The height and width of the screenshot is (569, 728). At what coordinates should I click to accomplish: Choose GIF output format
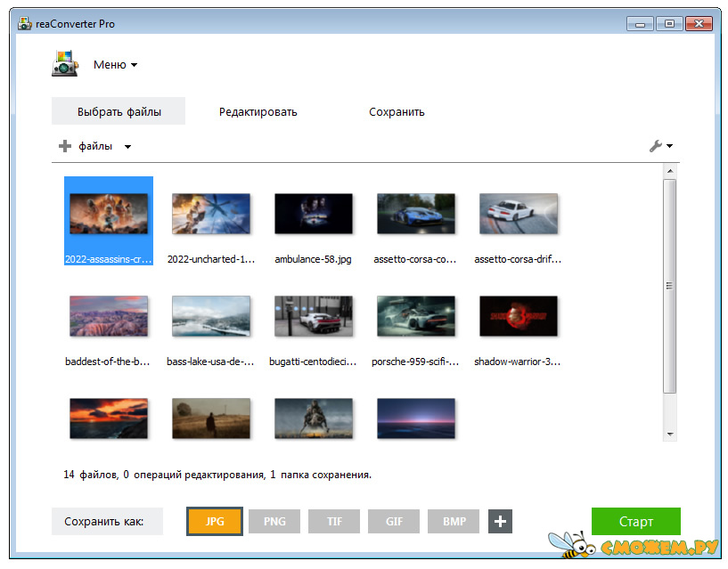[x=394, y=522]
